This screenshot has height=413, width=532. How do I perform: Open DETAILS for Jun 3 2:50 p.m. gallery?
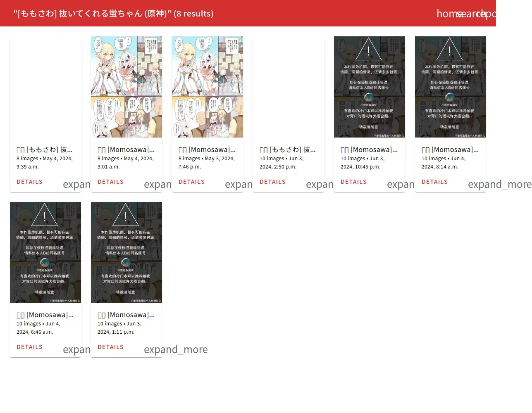tap(272, 182)
